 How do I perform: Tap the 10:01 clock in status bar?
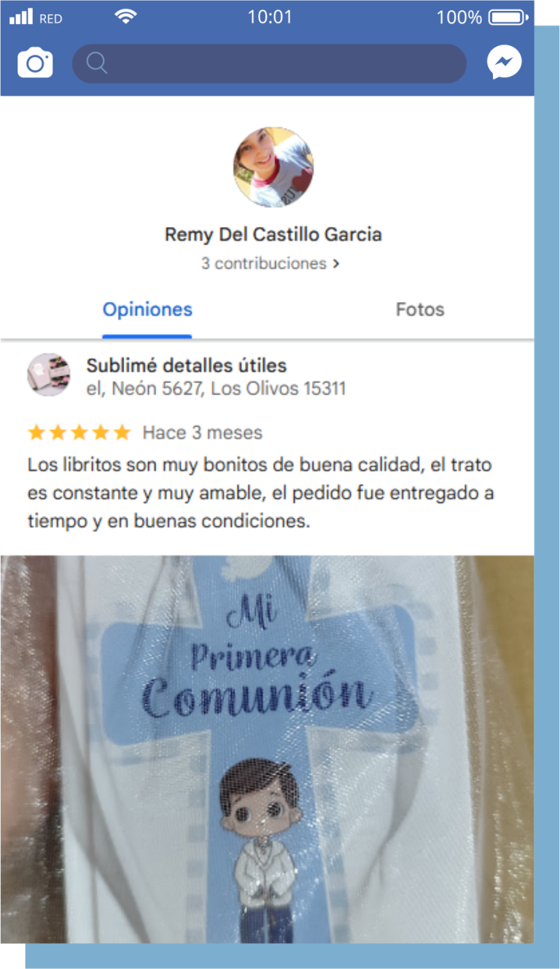[x=270, y=17]
